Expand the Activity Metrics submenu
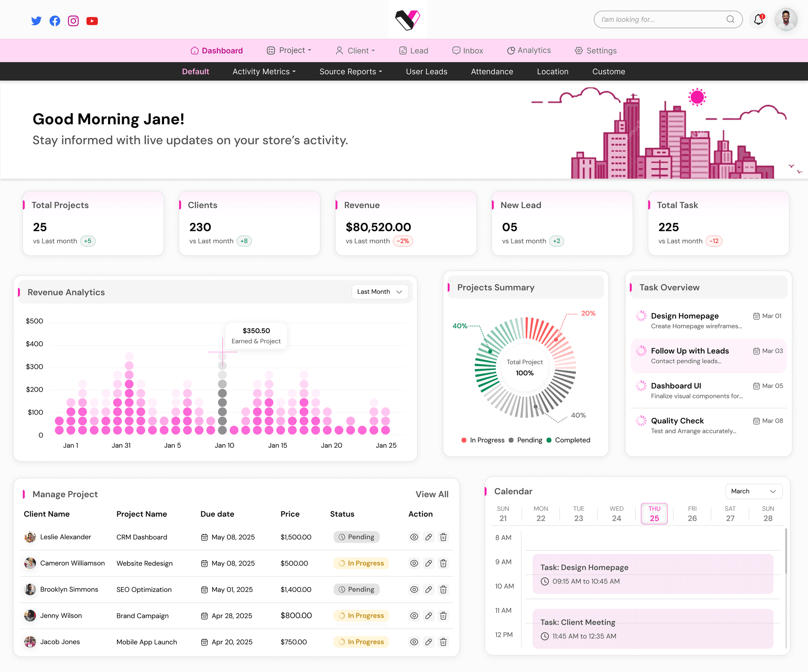 pyautogui.click(x=264, y=72)
